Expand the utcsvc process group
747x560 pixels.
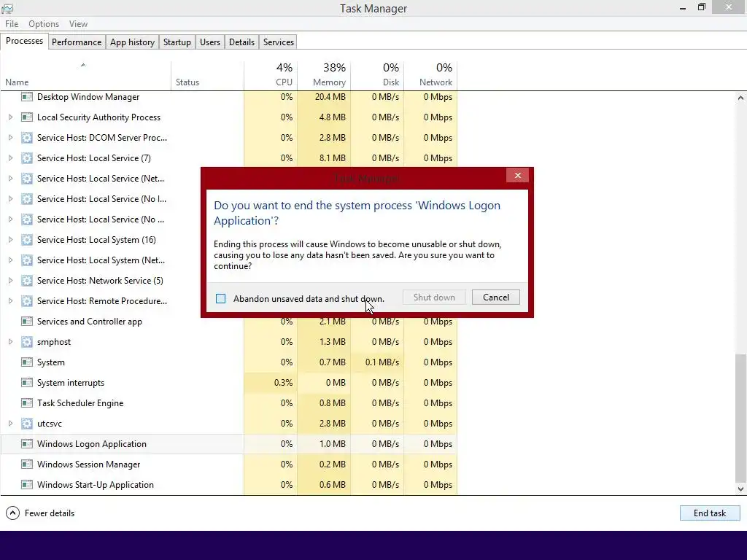(10, 424)
